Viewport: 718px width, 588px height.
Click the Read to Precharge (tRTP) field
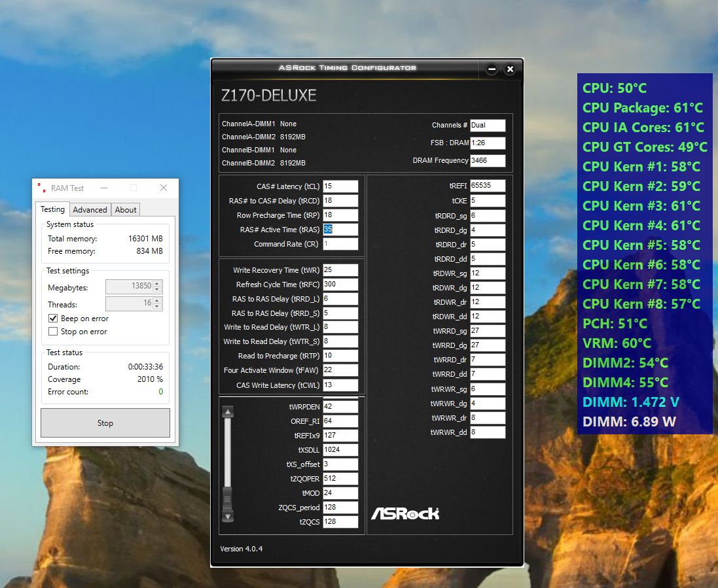[x=340, y=356]
